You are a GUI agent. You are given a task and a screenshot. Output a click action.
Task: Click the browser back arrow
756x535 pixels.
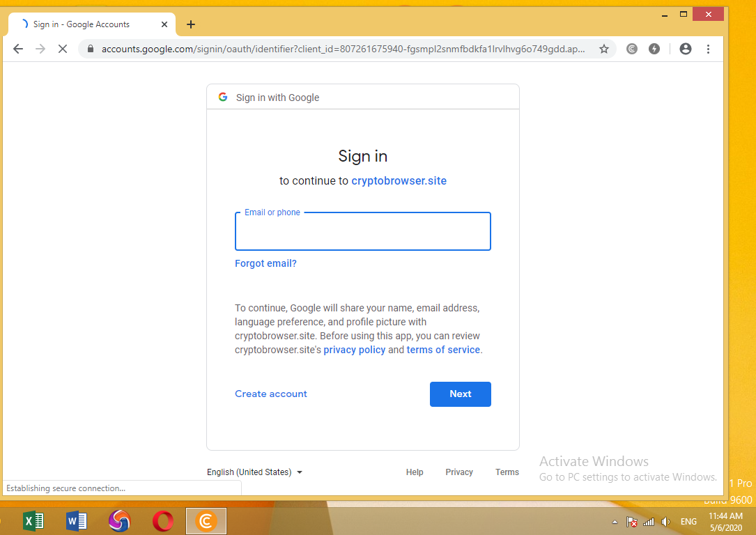[x=18, y=49]
